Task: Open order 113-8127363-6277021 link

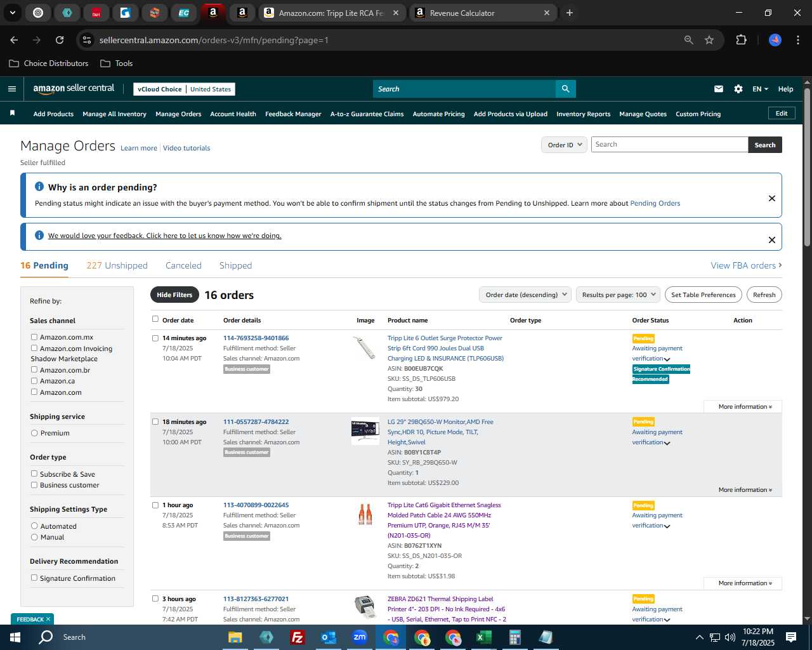Action: click(256, 599)
